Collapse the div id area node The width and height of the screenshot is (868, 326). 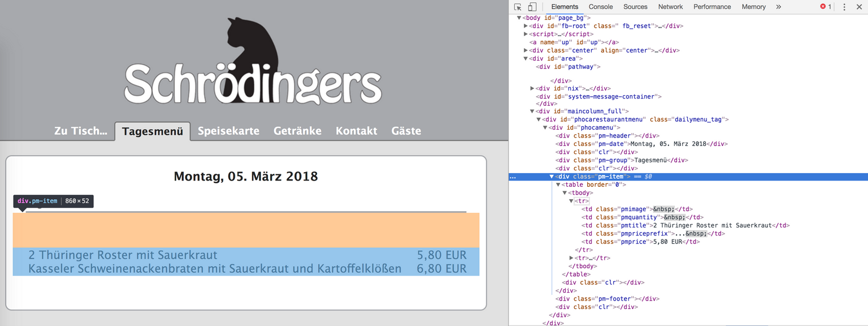(x=526, y=58)
